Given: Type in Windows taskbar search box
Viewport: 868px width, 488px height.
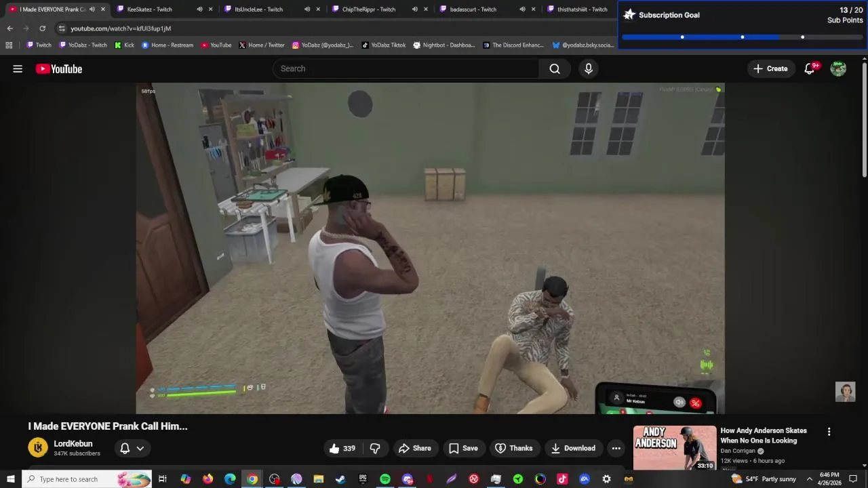Looking at the screenshot, I should point(87,479).
